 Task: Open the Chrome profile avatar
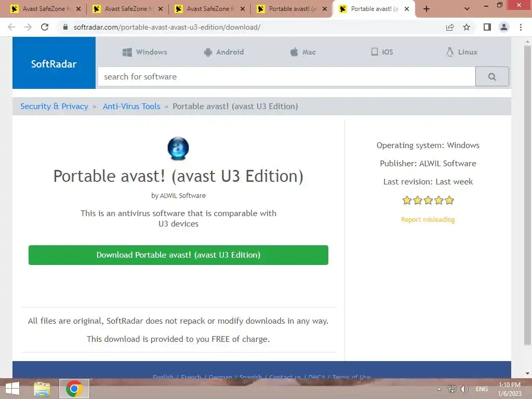(504, 27)
